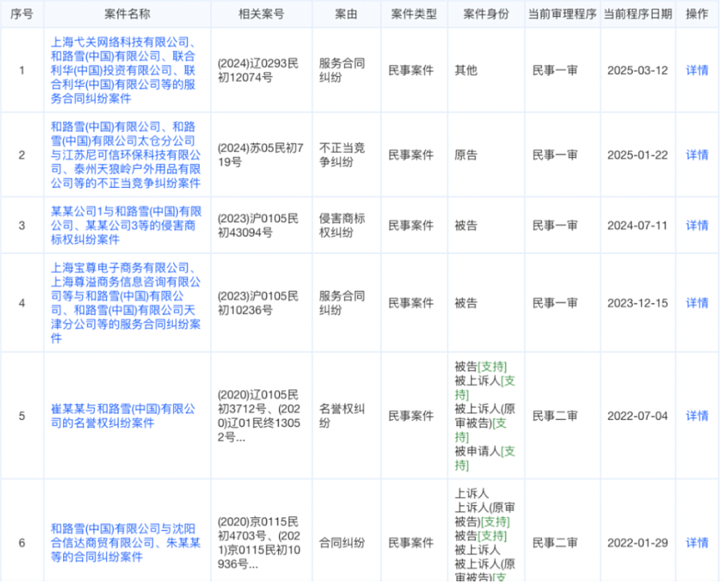Click the 案由 column header
The width and height of the screenshot is (723, 588).
(346, 14)
